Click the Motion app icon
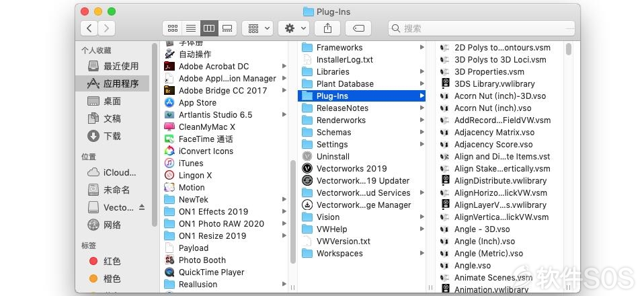Image resolution: width=644 pixels, height=296 pixels. 169,188
